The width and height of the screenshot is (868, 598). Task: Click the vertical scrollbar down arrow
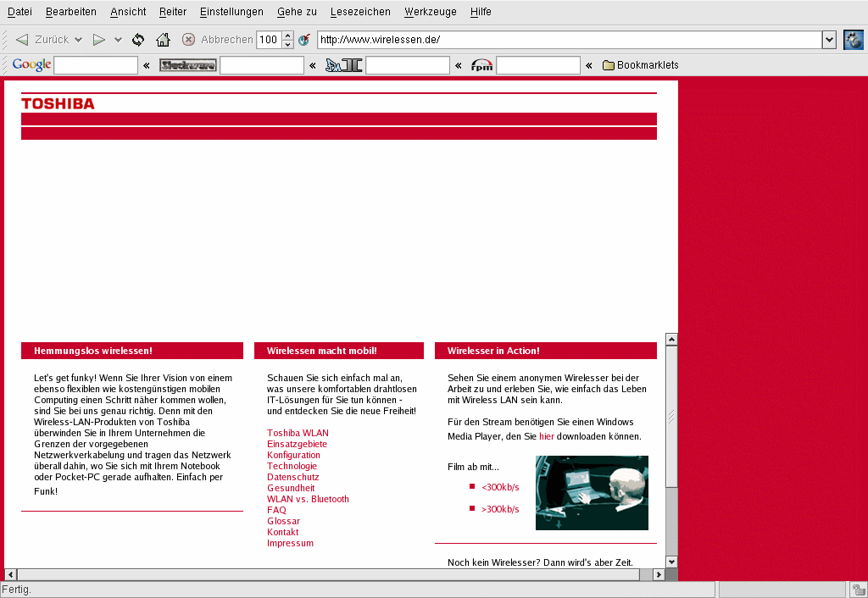pos(671,562)
